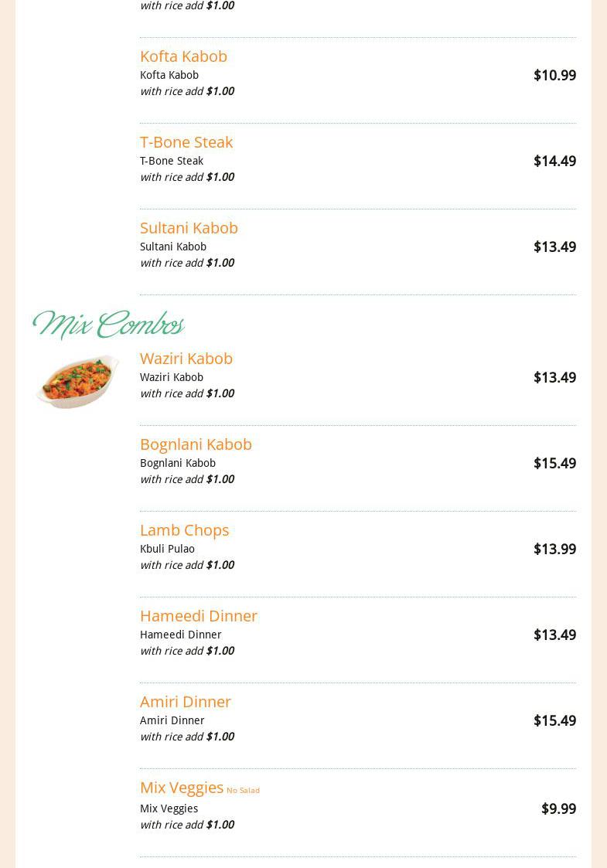Click the Sultani Kabob heading
607x868 pixels.
click(x=189, y=228)
